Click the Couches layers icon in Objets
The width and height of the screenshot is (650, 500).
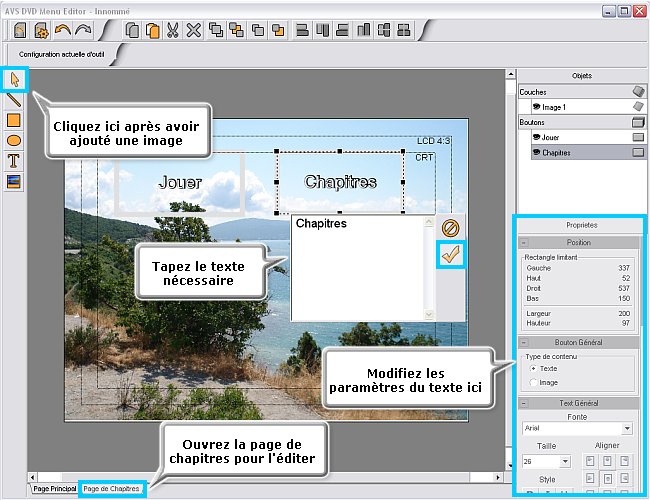pyautogui.click(x=638, y=91)
